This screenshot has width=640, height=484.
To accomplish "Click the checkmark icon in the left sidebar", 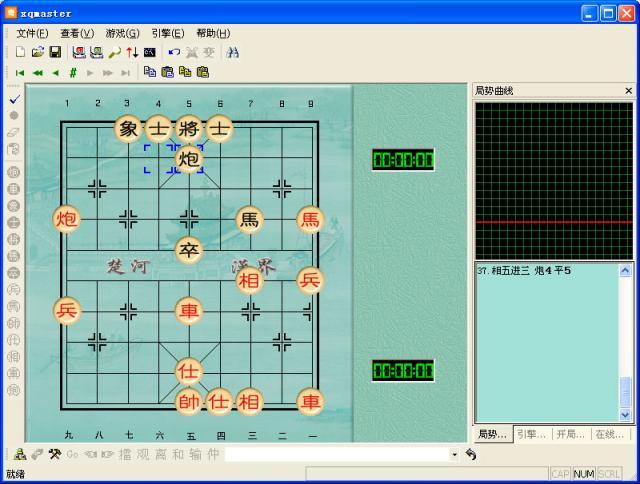I will pos(14,99).
